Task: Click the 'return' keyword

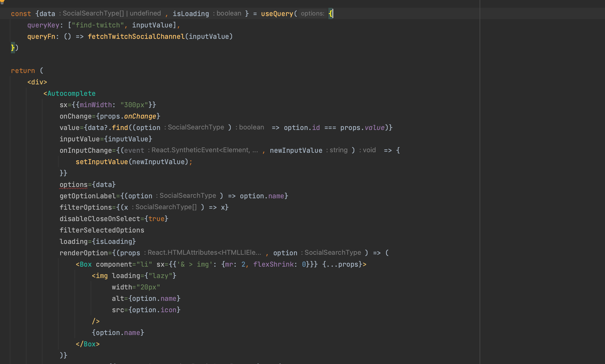Action: 23,71
